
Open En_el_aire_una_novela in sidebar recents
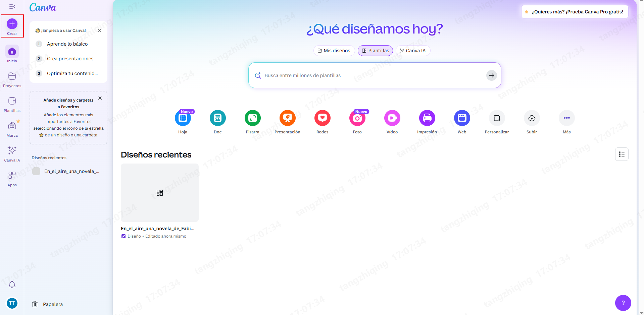point(68,171)
